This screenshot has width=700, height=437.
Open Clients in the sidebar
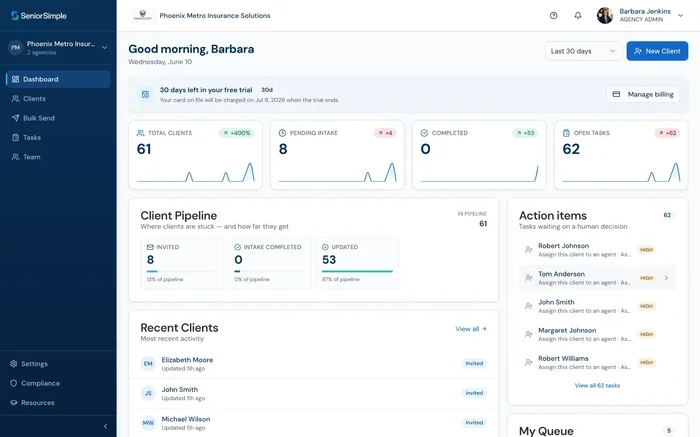(58, 99)
